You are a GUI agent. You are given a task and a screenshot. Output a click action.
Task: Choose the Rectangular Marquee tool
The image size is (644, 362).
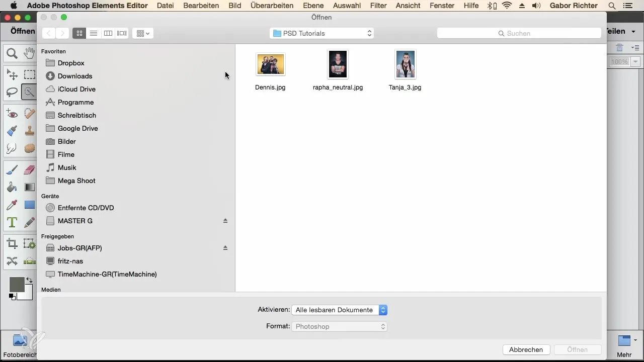pos(29,75)
